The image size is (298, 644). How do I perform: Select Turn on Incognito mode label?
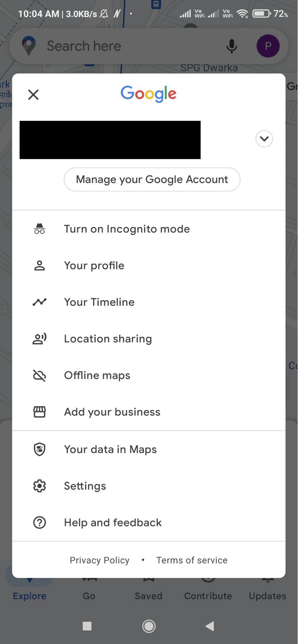pos(127,229)
